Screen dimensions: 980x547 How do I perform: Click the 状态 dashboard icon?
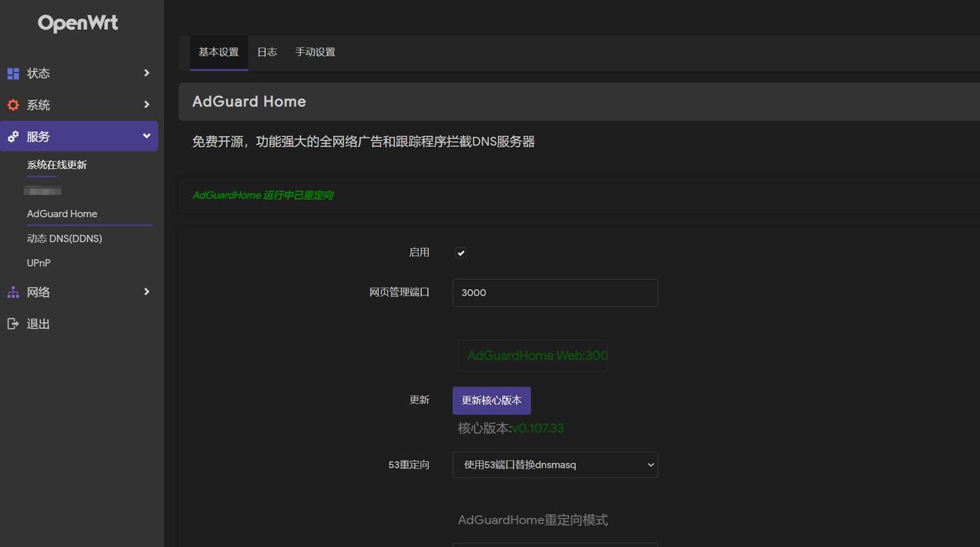(x=13, y=73)
